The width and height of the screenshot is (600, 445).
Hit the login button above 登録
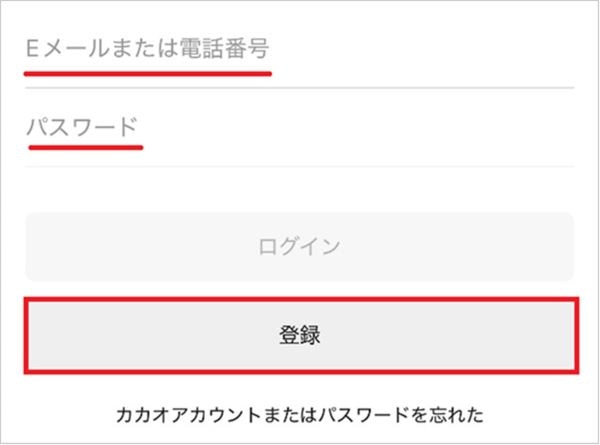(300, 246)
